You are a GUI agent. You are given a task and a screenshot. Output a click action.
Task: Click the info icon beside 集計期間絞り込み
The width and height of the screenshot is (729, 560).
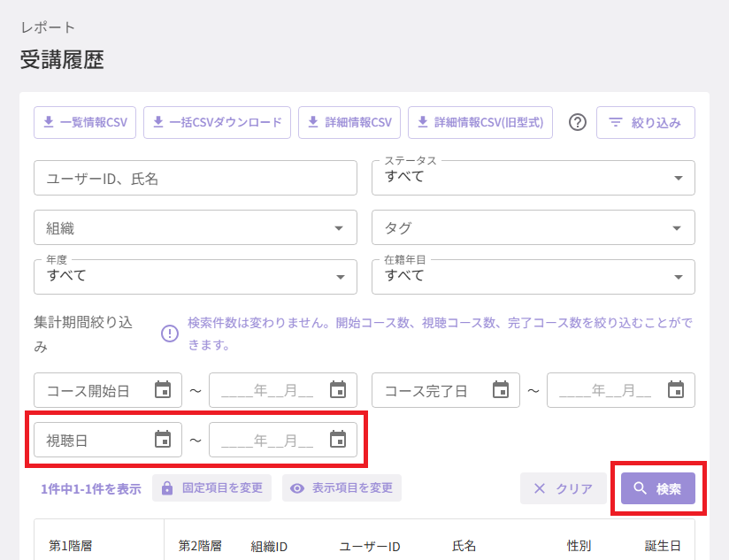click(170, 334)
